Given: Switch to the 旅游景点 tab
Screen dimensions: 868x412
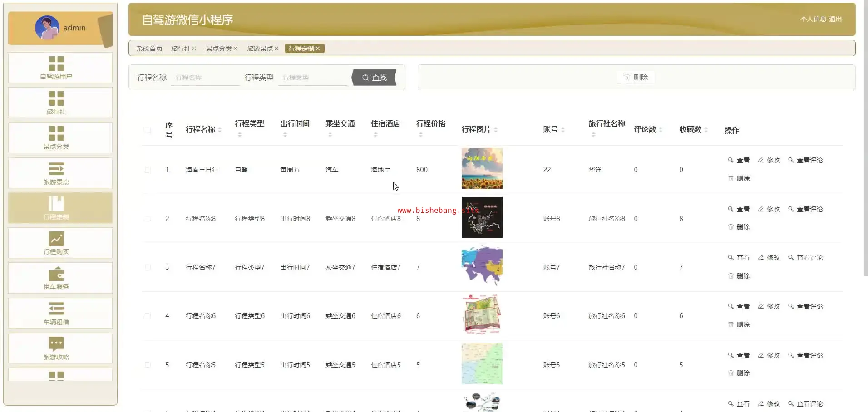Looking at the screenshot, I should click(x=260, y=49).
